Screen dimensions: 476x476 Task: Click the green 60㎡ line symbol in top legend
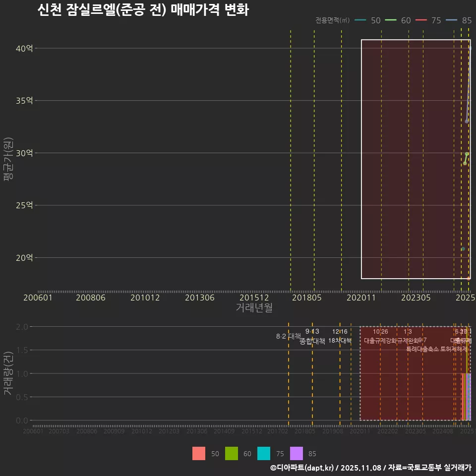[391, 21]
